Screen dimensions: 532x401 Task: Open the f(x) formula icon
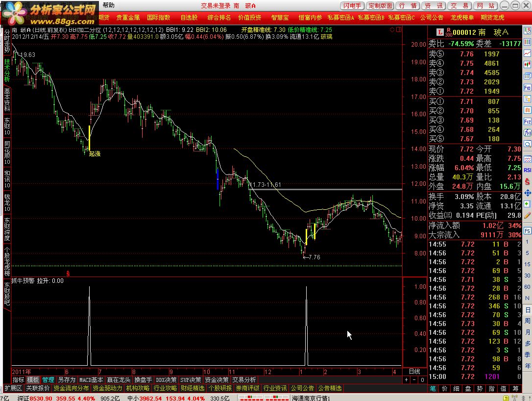coord(527,133)
